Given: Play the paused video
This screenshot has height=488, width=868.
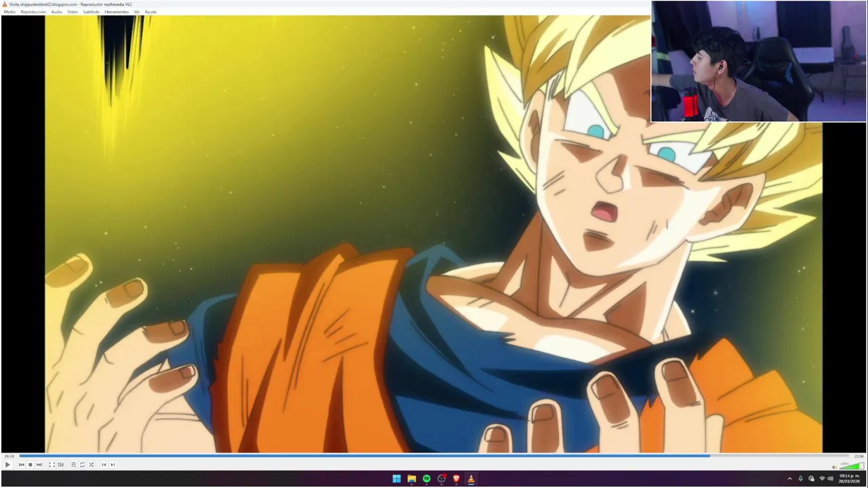Looking at the screenshot, I should (x=7, y=464).
